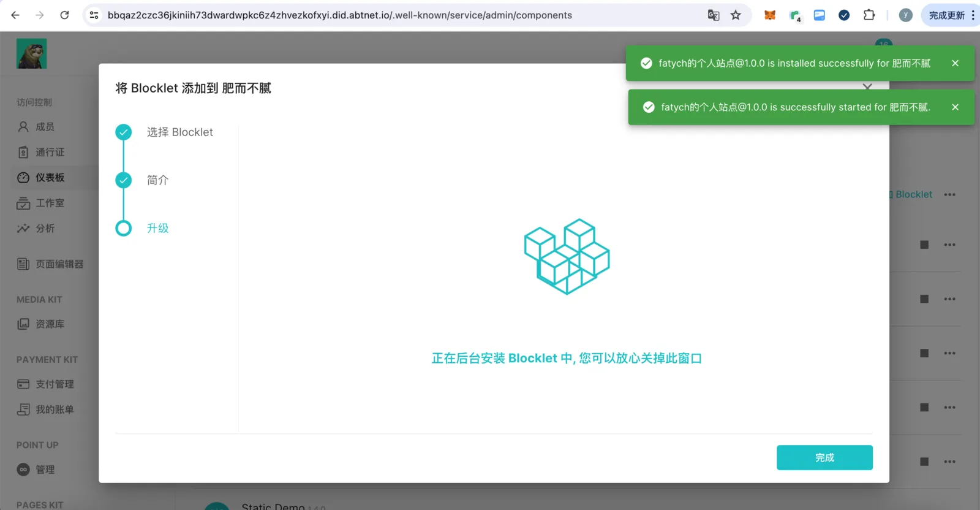980x510 pixels.
Task: Click the 分析 chart icon
Action: (x=23, y=228)
